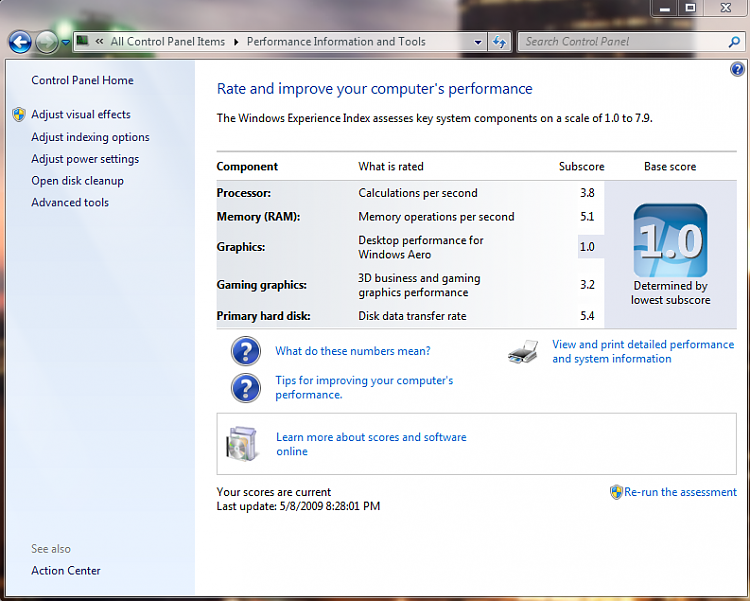Maximize the Control Panel window
Image resolution: width=750 pixels, height=601 pixels.
pyautogui.click(x=690, y=8)
